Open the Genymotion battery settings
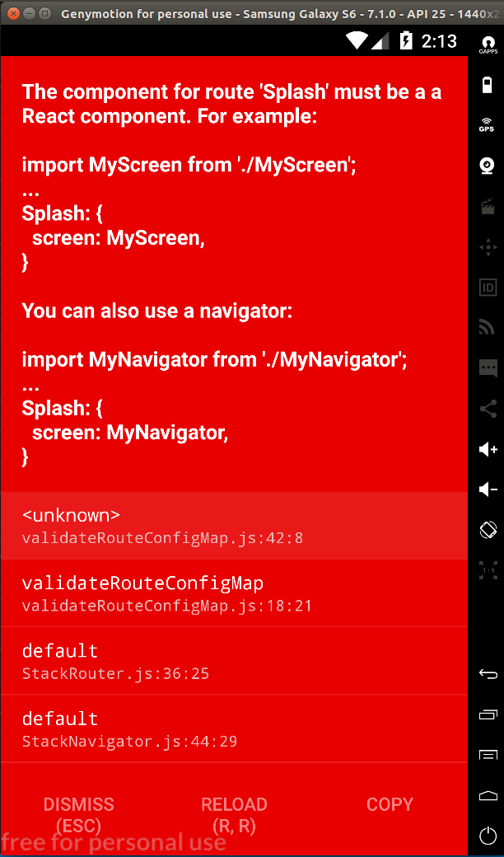 (488, 85)
